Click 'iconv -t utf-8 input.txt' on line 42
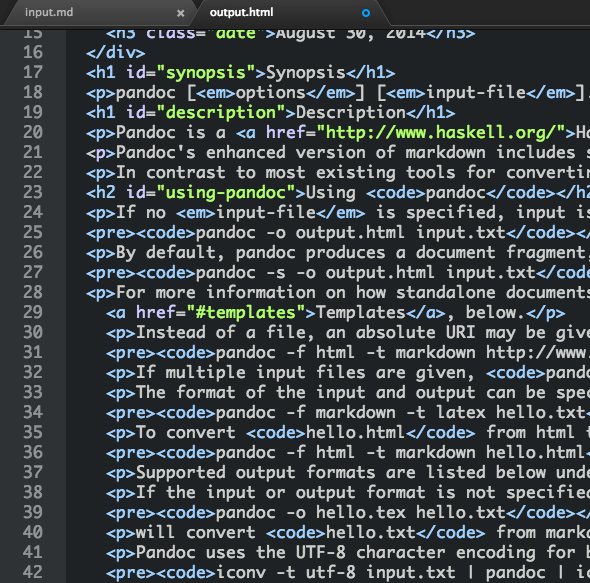The width and height of the screenshot is (590, 583). click(336, 572)
